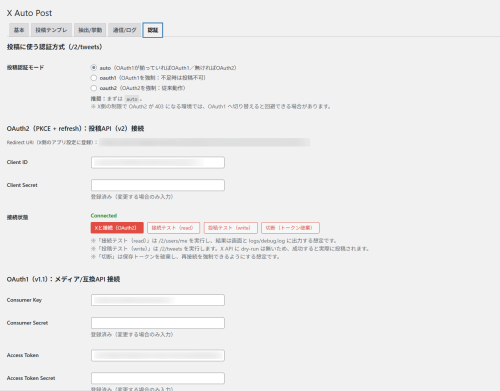
Task: Click the 接続状態 label
Action: pos(17,217)
